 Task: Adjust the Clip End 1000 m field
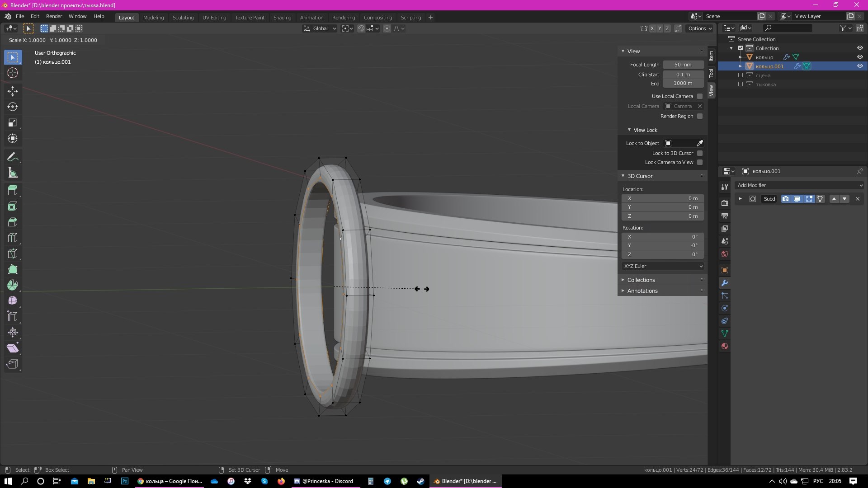[x=683, y=83]
